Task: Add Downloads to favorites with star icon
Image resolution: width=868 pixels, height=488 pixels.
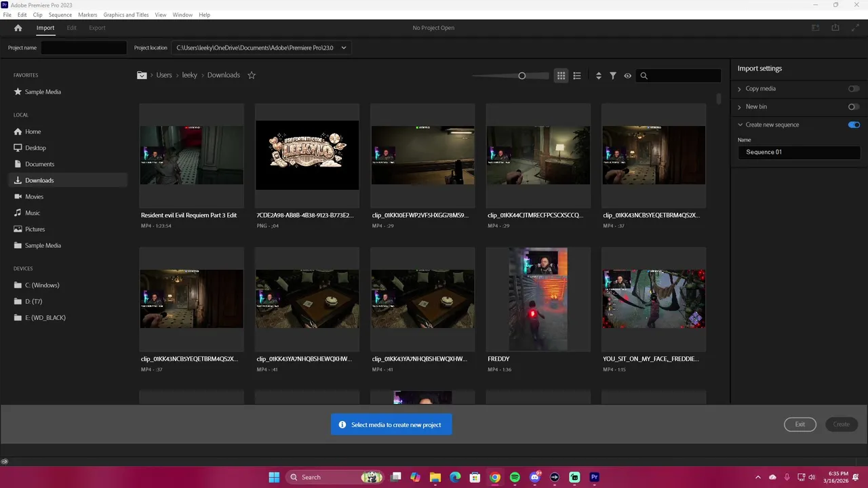Action: (252, 75)
